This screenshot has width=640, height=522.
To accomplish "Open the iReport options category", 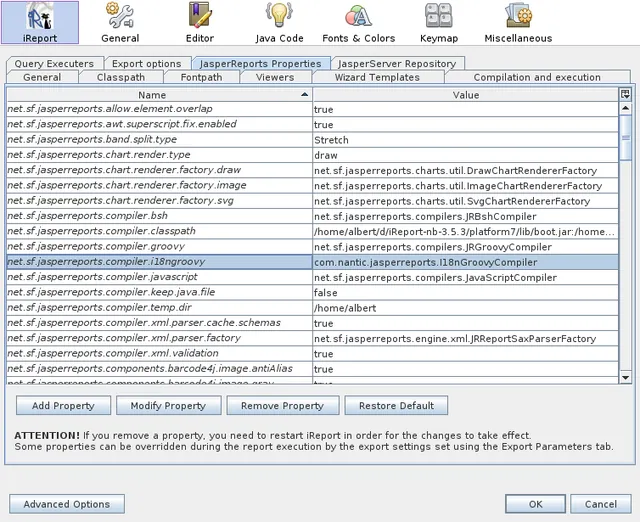I will [40, 22].
